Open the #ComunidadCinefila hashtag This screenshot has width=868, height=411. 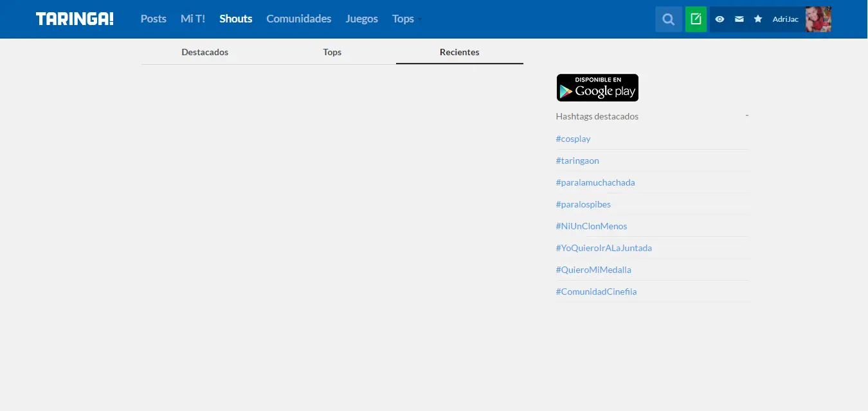[597, 292]
